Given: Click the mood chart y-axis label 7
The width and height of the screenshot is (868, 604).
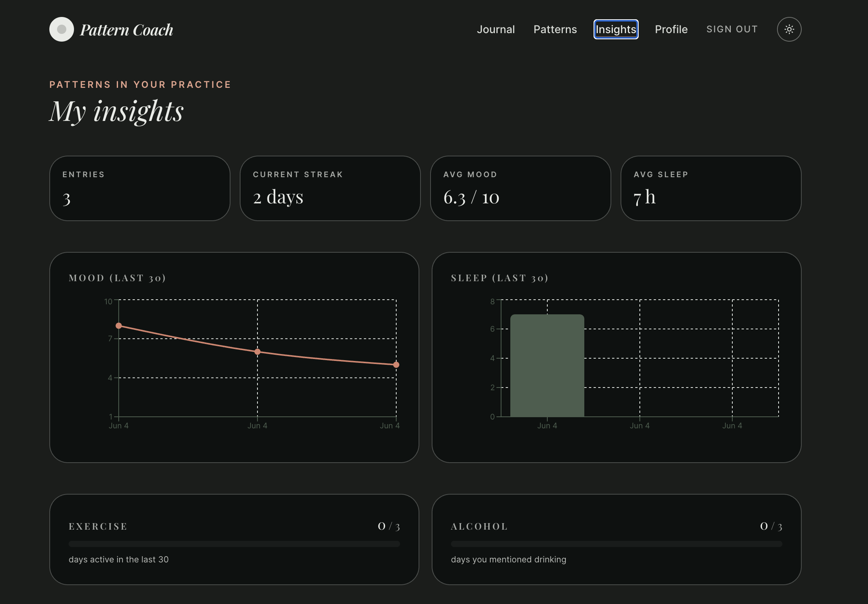Looking at the screenshot, I should [110, 339].
